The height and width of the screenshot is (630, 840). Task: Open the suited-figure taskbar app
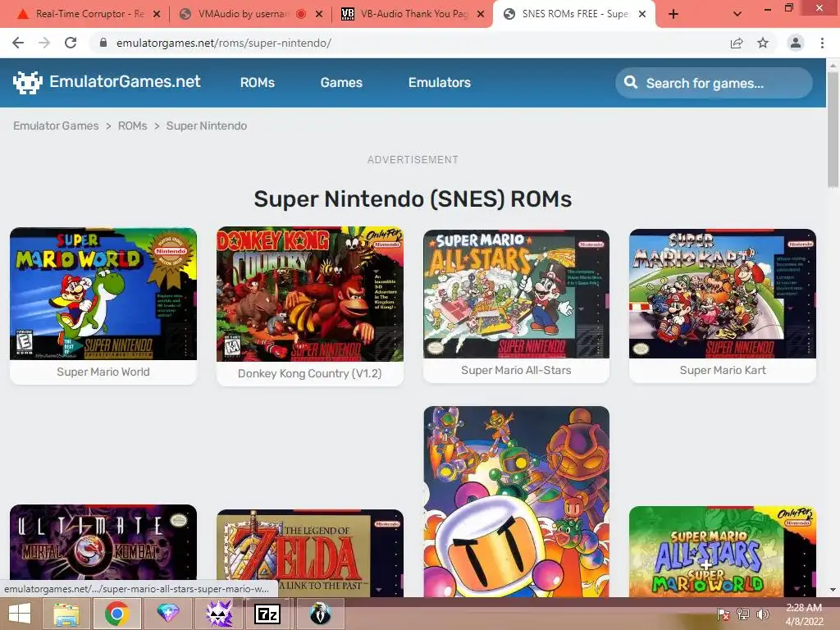point(320,614)
